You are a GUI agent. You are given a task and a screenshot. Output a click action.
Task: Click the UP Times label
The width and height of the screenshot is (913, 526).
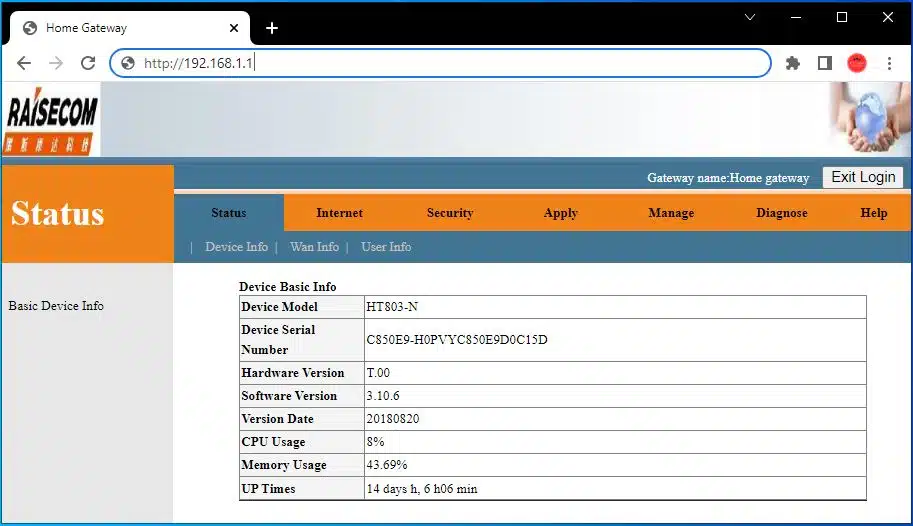click(268, 489)
